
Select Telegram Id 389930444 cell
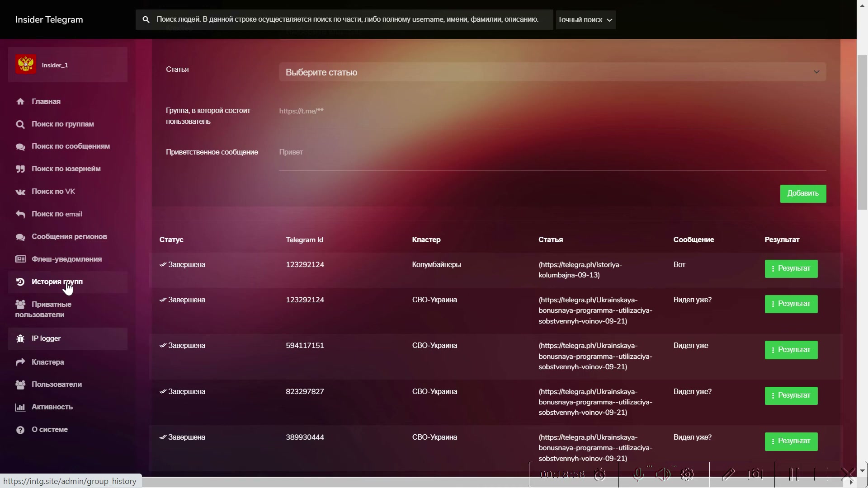click(x=305, y=437)
